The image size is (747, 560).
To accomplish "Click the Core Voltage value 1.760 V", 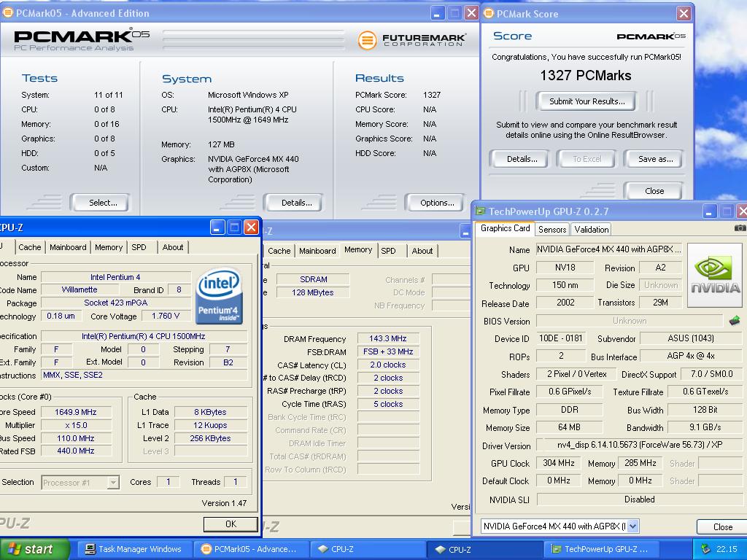I will click(166, 316).
